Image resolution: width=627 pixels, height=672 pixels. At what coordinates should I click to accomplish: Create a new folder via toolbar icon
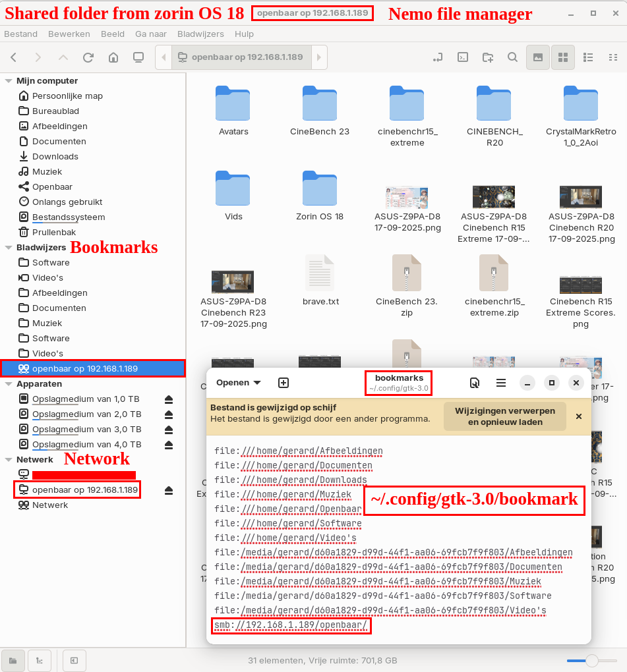(x=488, y=57)
